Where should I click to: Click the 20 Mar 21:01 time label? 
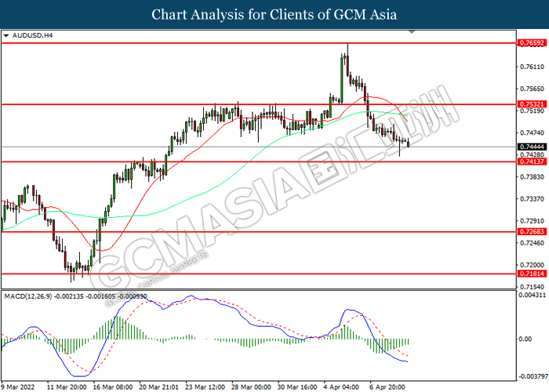coord(158,387)
